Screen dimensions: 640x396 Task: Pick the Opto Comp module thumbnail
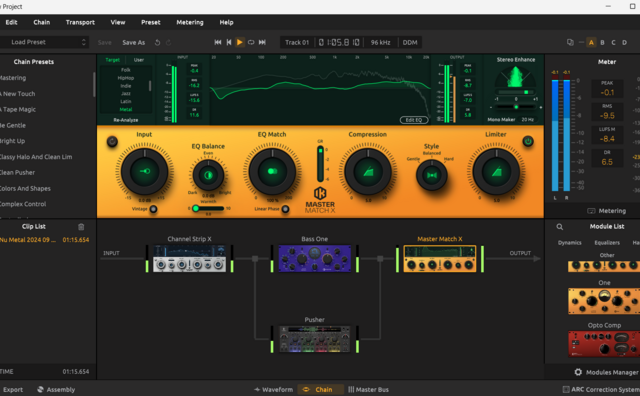pos(604,344)
